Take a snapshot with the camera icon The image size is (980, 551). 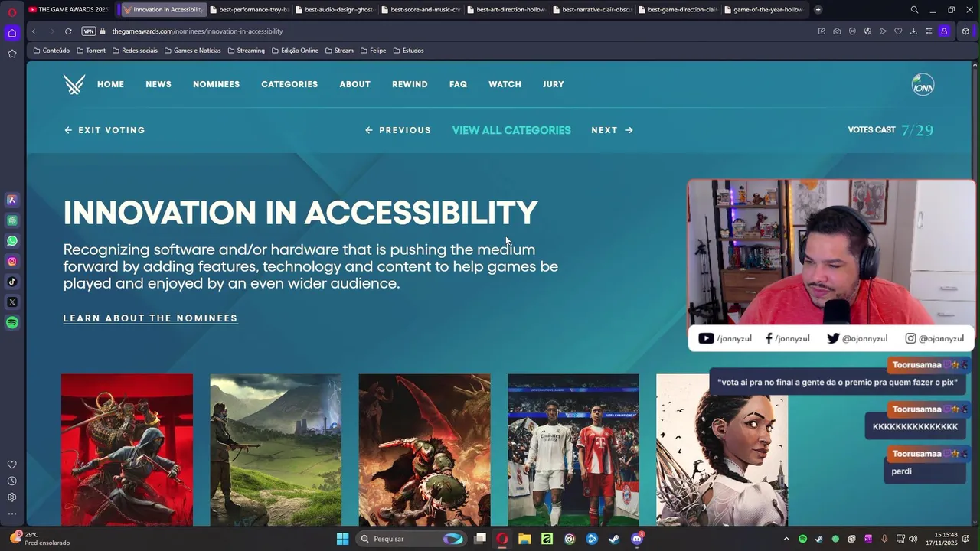coord(837,31)
